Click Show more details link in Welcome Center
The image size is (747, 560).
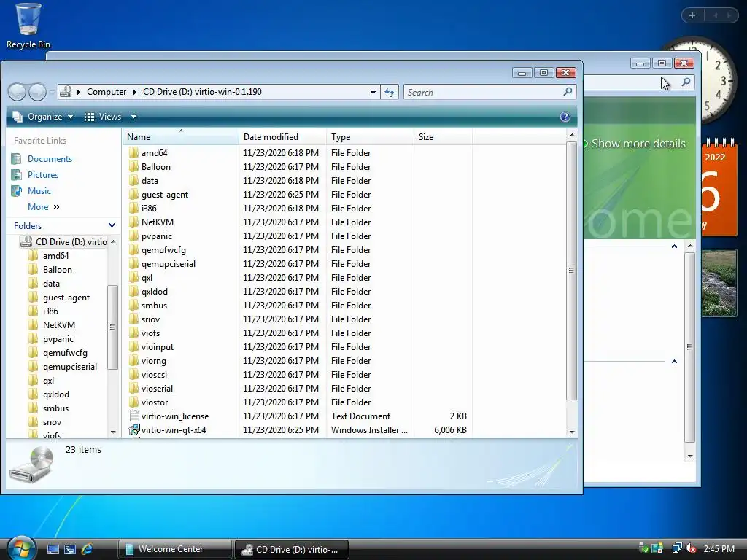638,144
